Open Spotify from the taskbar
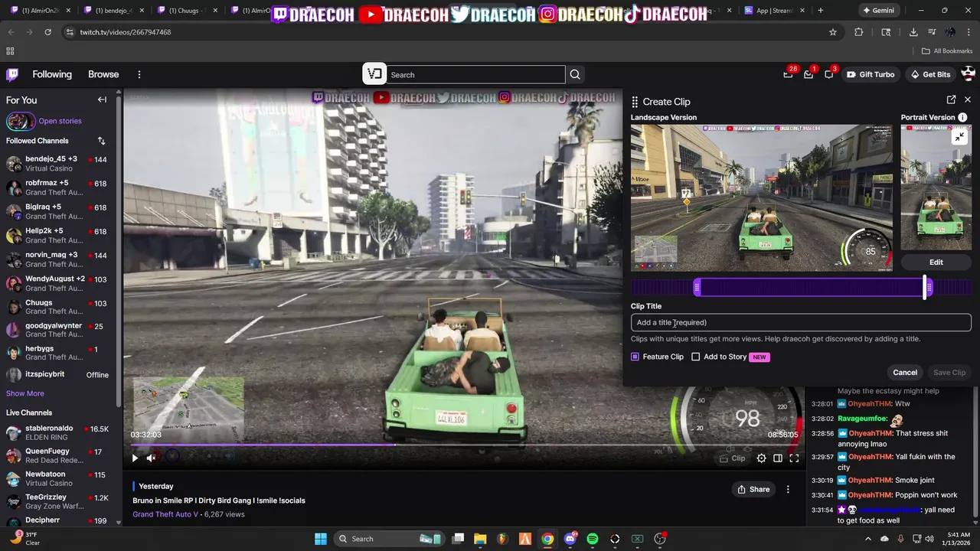The width and height of the screenshot is (980, 551). [x=593, y=539]
